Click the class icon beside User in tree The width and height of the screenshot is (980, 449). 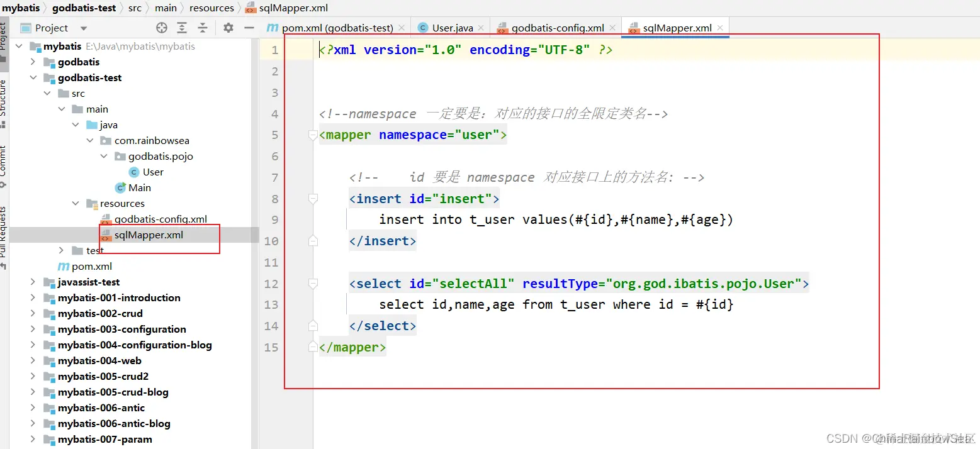[x=134, y=172]
